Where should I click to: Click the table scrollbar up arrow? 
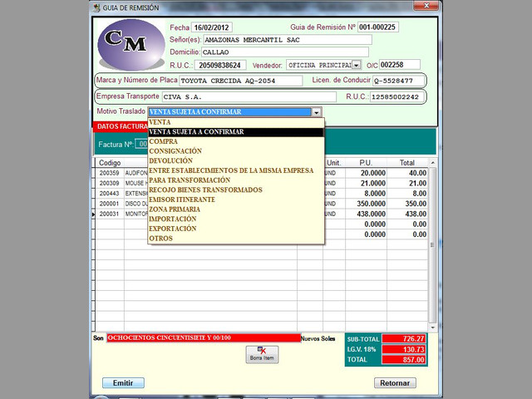(433, 163)
